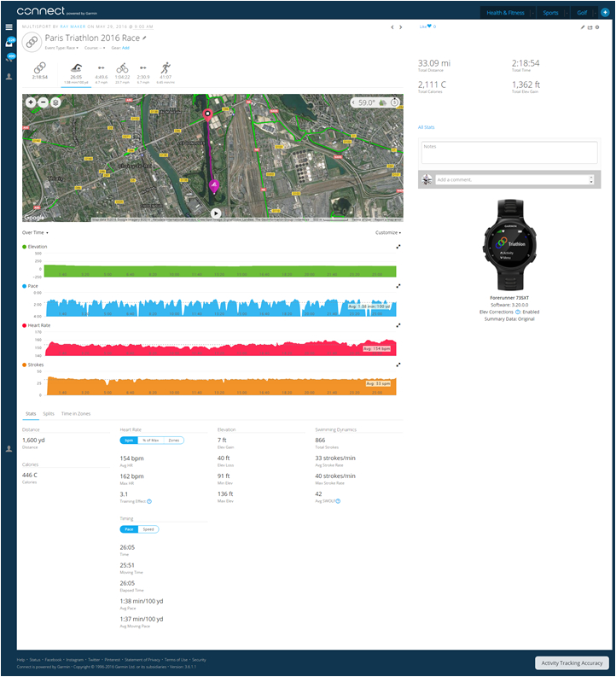Toggle timing display to Speed
616x677 pixels.
point(148,529)
